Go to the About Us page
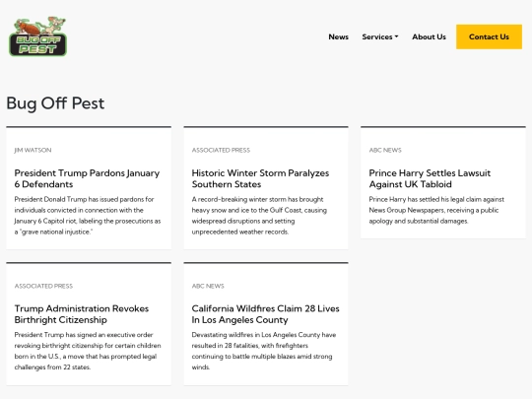 (x=429, y=36)
